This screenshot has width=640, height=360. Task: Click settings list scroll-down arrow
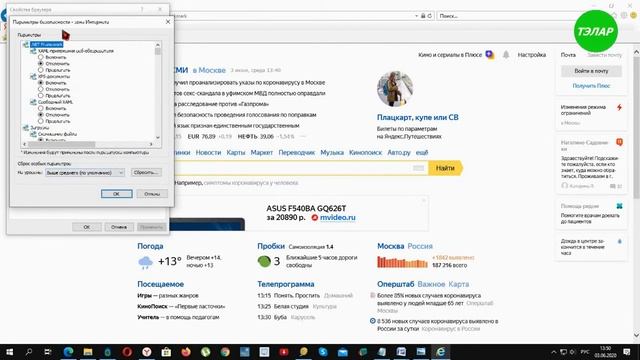point(158,138)
